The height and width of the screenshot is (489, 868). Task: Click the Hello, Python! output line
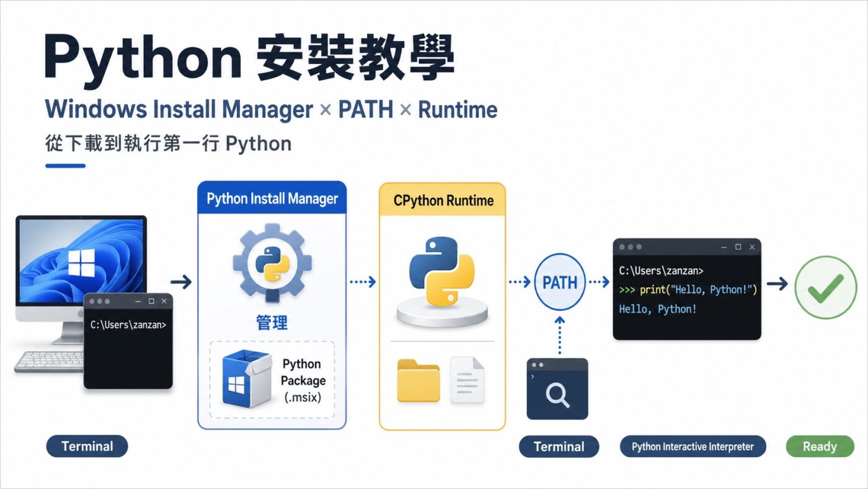click(x=658, y=308)
